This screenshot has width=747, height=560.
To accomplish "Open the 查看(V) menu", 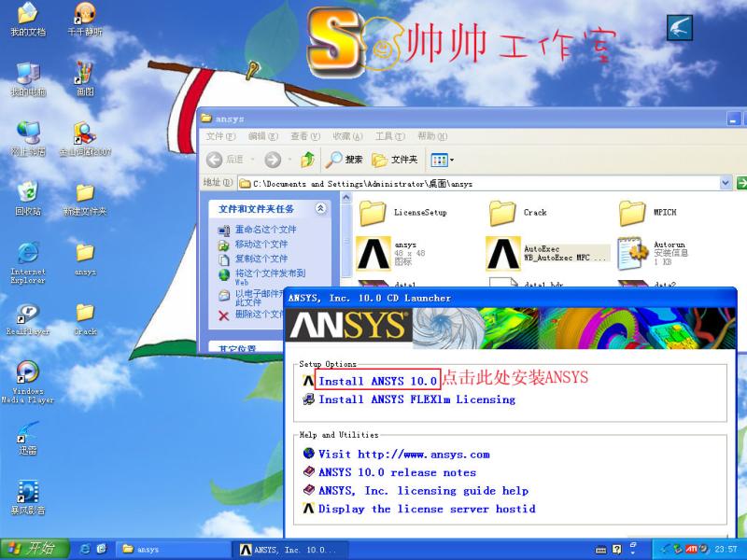I will 299,136.
